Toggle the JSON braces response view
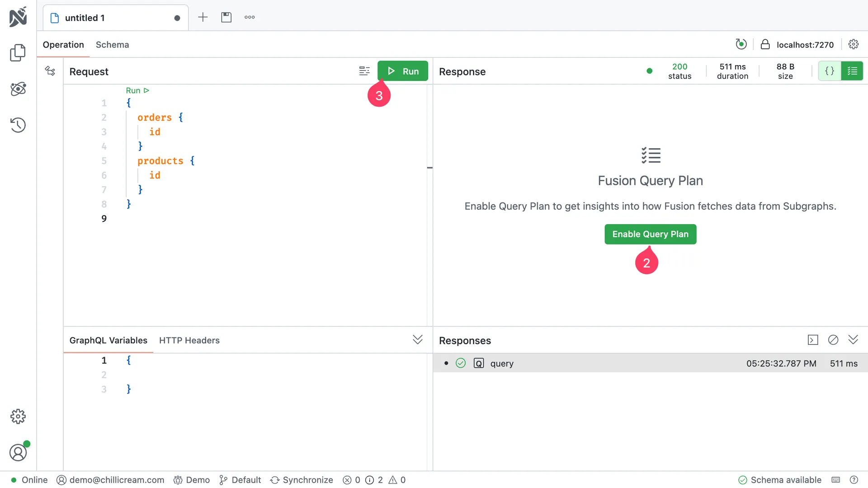Screen dimensions: 868x488 (830, 71)
